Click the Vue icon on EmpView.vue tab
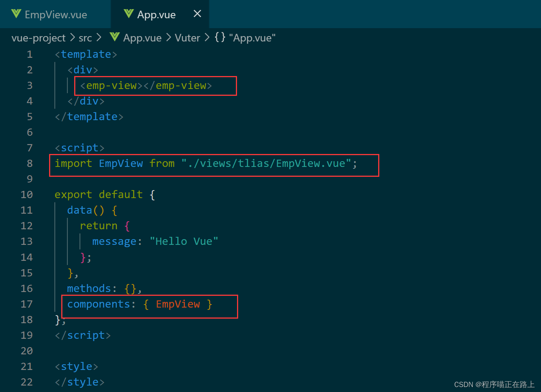 click(x=16, y=14)
